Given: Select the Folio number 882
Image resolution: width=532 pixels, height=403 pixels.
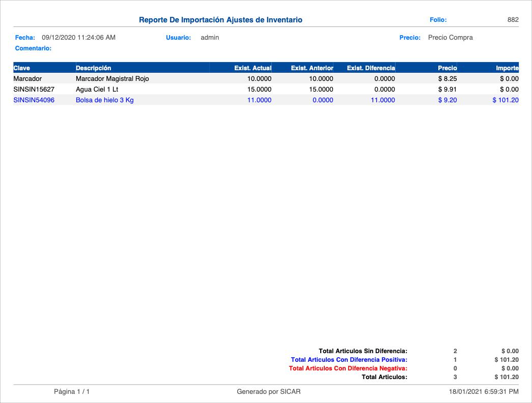Looking at the screenshot, I should click(x=513, y=20).
